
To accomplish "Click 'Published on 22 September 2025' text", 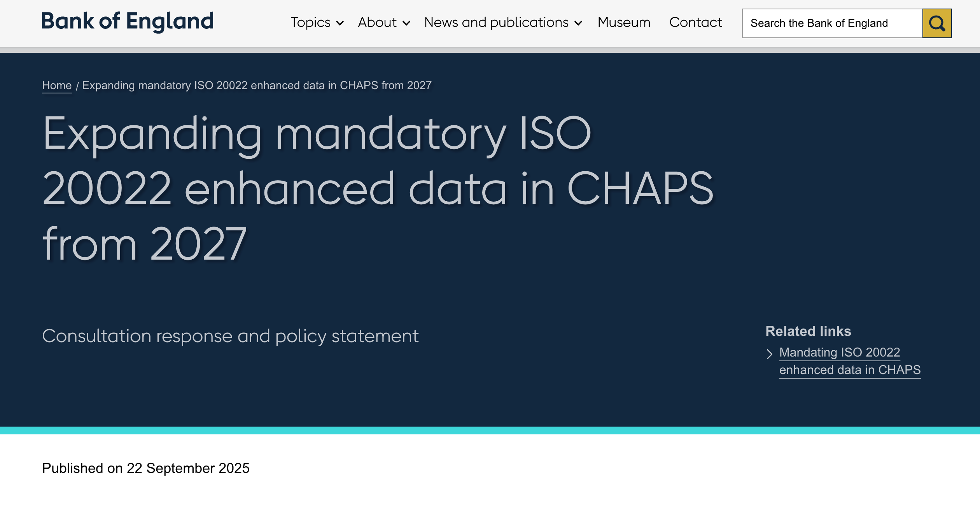I will point(145,468).
